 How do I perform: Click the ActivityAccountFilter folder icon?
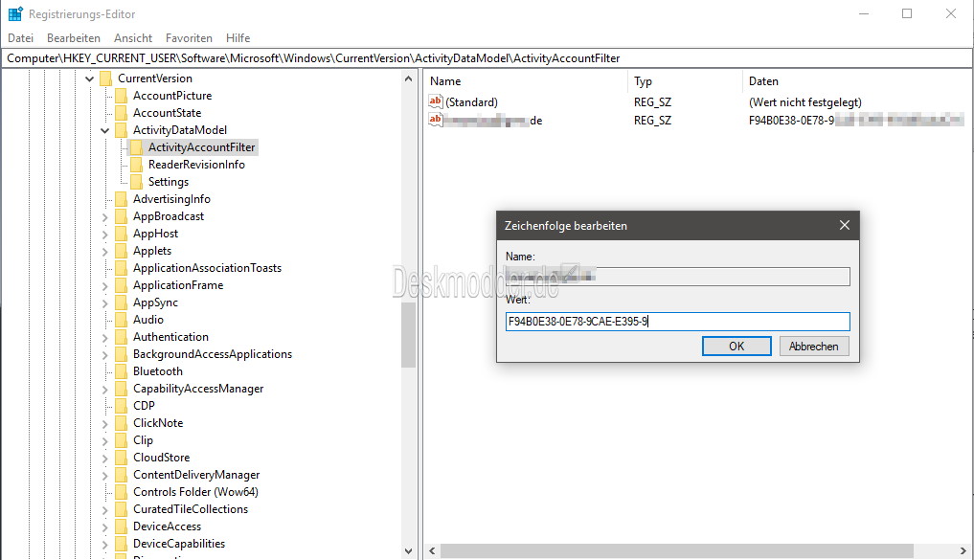coord(136,147)
